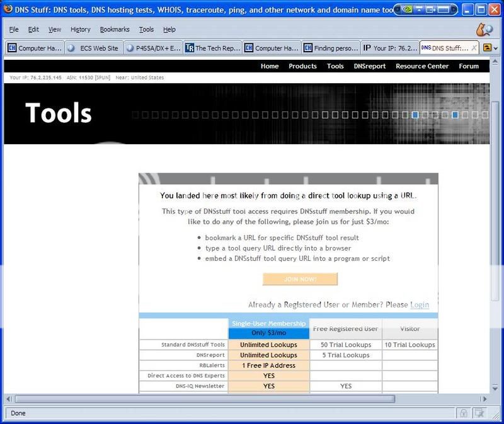This screenshot has width=504, height=424.
Task: Click the Firefox activity throbber icon
Action: click(x=484, y=29)
